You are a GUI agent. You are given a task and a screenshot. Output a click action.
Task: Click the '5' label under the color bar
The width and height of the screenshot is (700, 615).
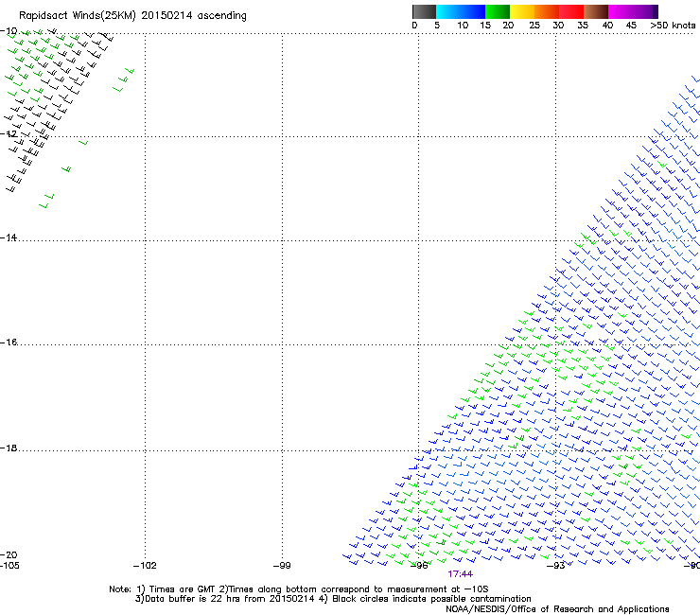coord(437,26)
